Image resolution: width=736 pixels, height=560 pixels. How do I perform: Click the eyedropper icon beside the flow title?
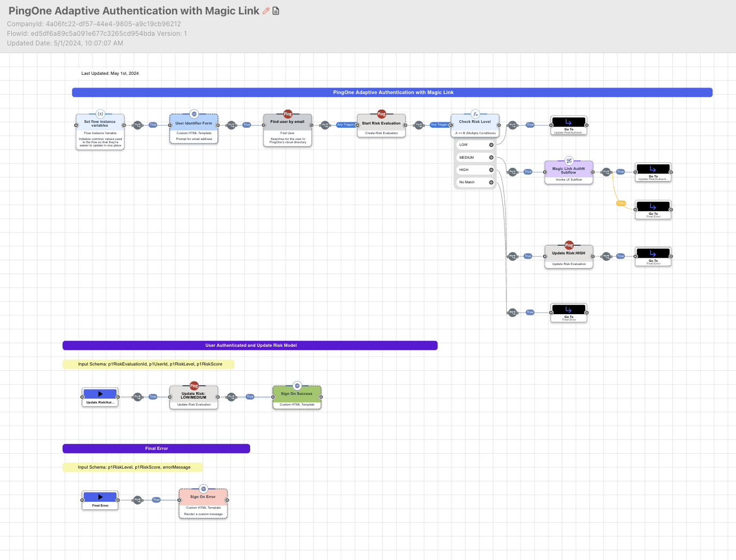[x=266, y=11]
